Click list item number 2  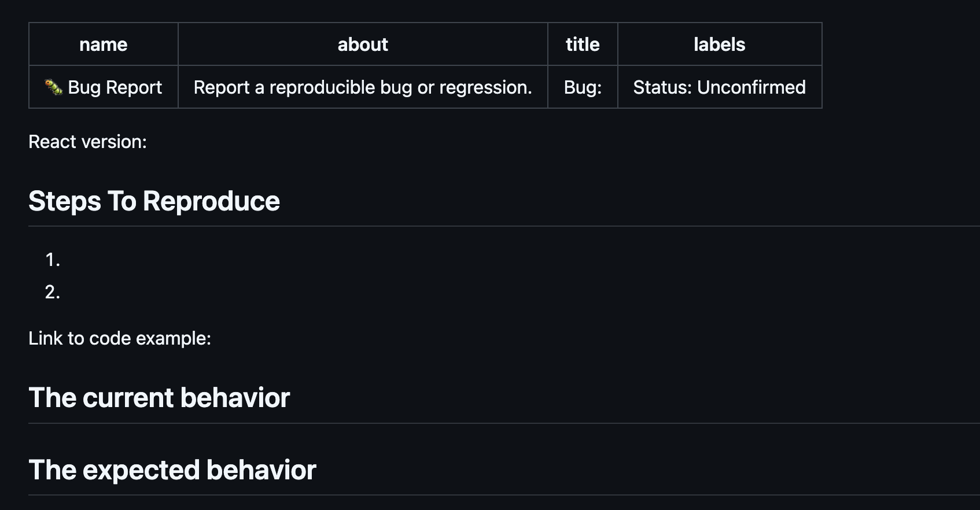(53, 292)
